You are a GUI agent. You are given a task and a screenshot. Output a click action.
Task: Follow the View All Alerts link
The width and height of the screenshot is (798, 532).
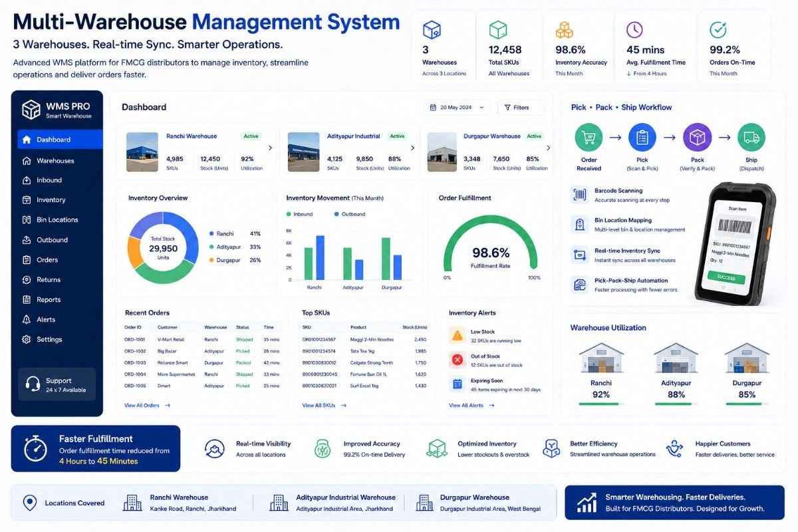tap(471, 405)
